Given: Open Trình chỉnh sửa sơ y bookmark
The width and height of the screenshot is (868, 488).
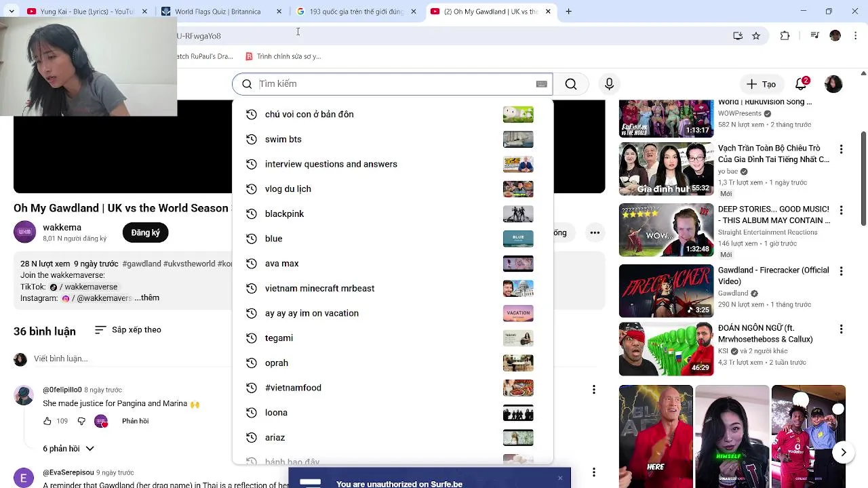Looking at the screenshot, I should [x=283, y=56].
